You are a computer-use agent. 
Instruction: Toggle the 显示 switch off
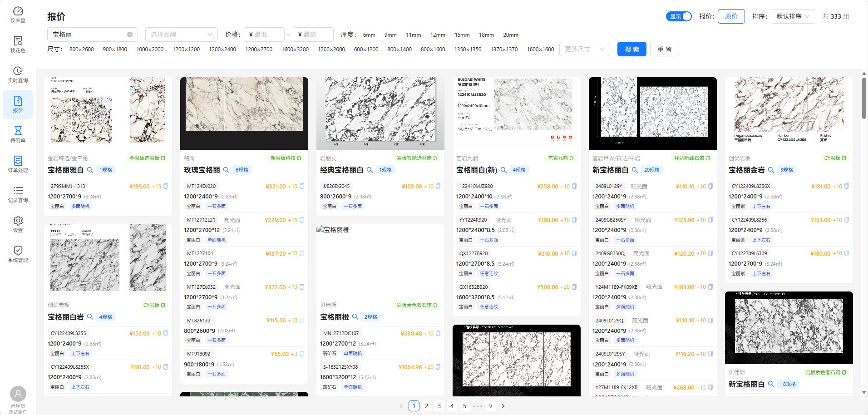coord(679,16)
